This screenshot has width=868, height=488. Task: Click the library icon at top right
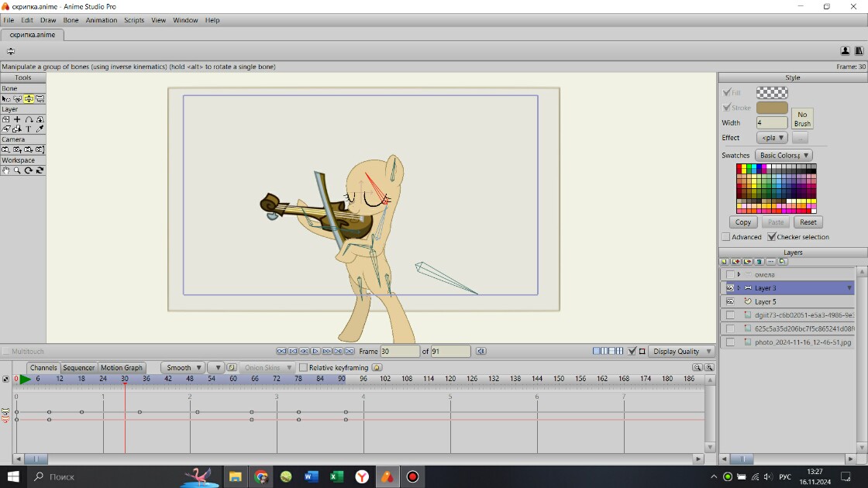coord(859,51)
